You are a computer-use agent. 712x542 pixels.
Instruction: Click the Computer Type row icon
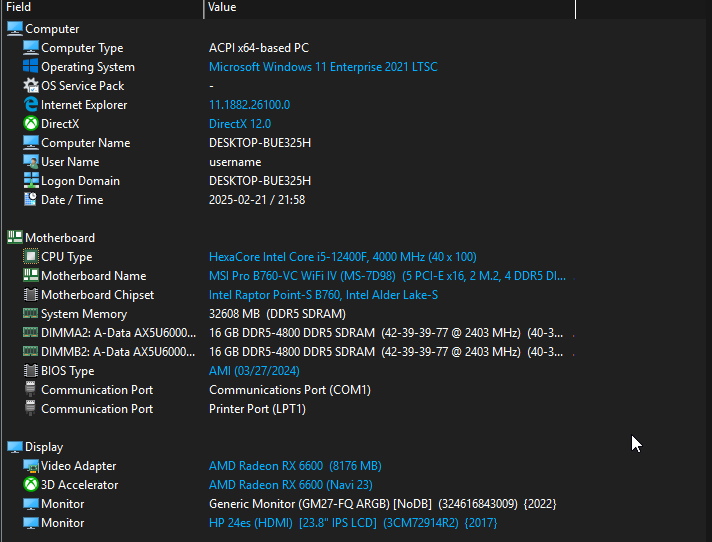click(31, 48)
